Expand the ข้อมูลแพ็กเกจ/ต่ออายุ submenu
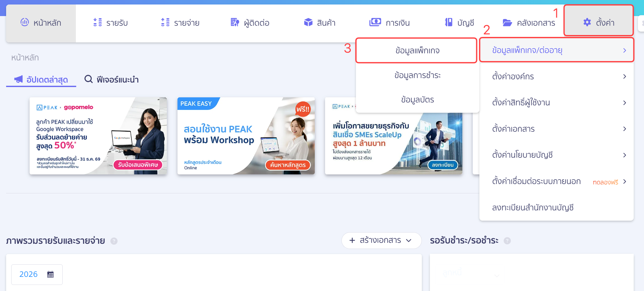 624,50
